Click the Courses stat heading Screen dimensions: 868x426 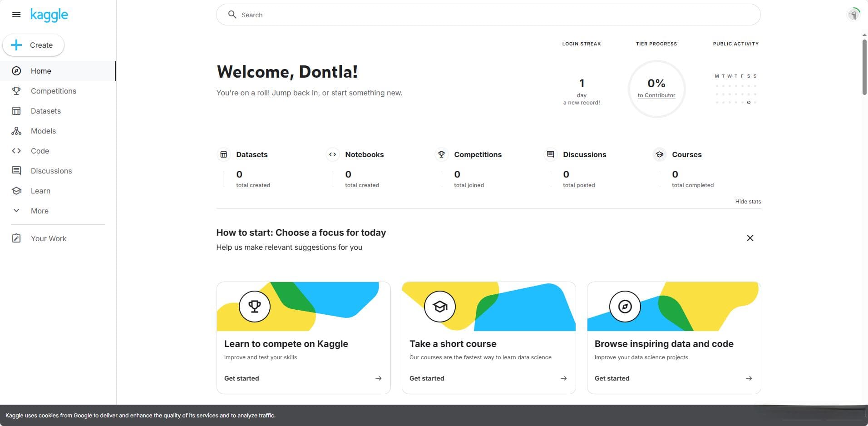pyautogui.click(x=687, y=154)
